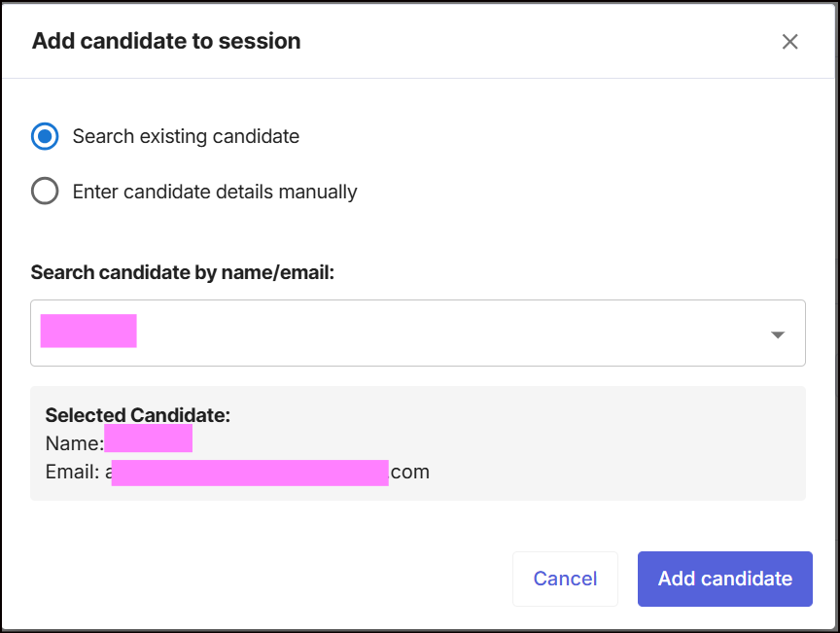Screen dimensions: 840x633
Task: Click the candidate's email address value
Action: [267, 473]
